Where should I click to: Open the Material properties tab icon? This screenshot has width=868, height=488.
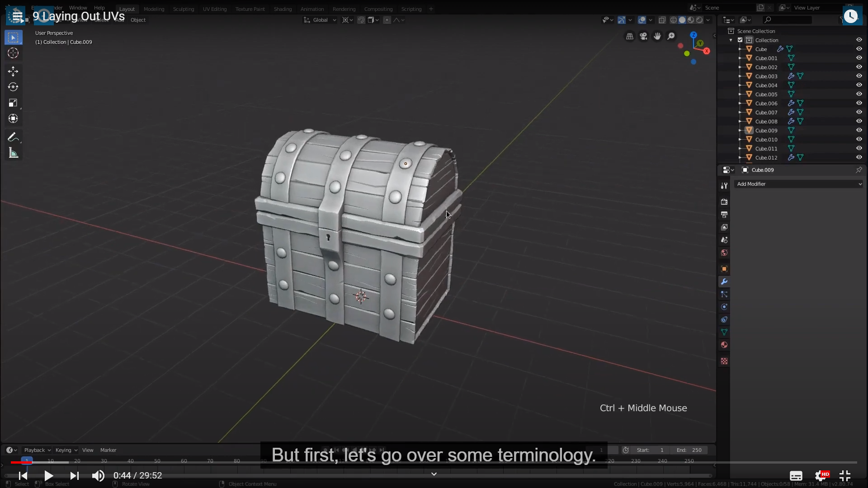[x=724, y=345]
